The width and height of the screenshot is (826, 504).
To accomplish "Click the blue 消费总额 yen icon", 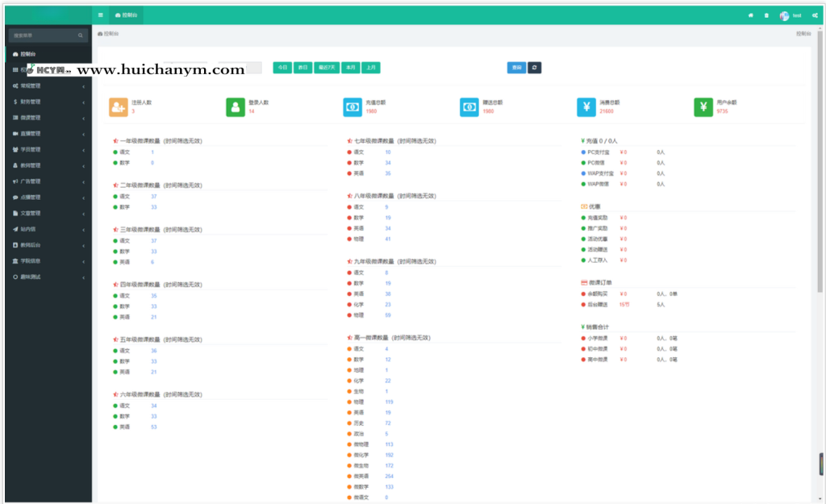I will pyautogui.click(x=586, y=106).
